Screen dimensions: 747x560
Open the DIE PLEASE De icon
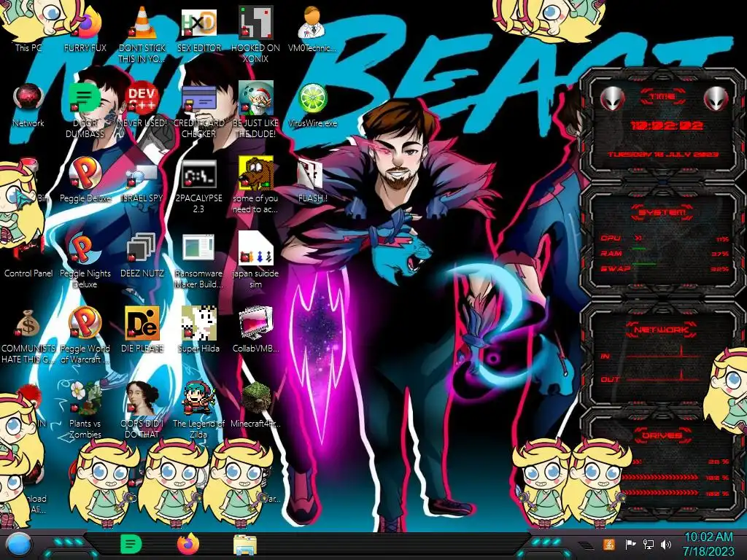[142, 330]
